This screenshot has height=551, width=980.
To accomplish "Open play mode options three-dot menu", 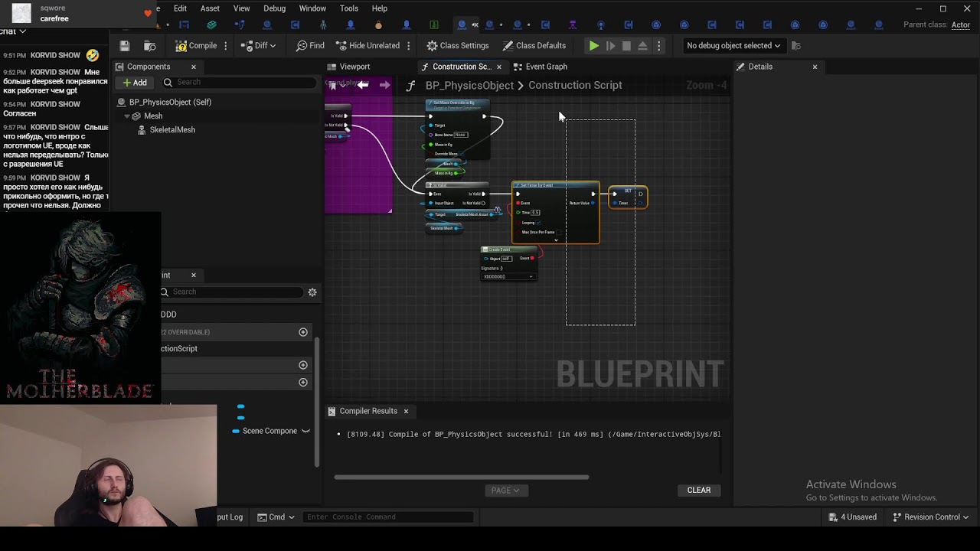I will click(658, 46).
